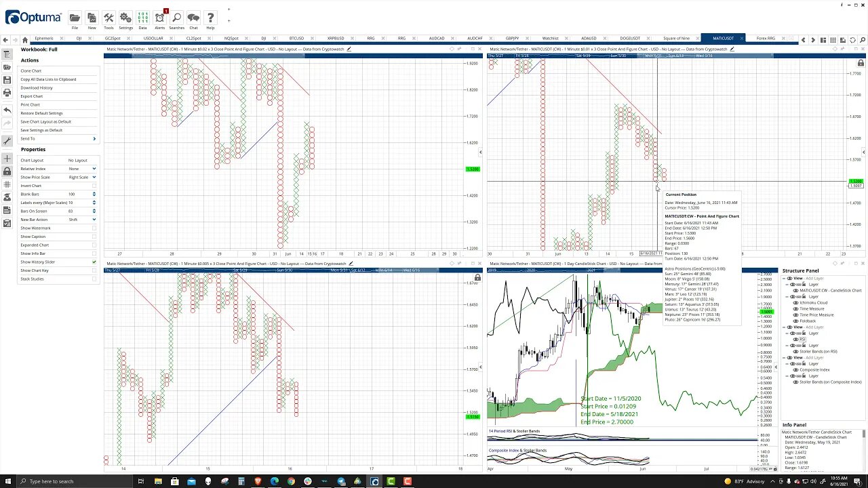Toggle Expanded Chart checkbox
The height and width of the screenshot is (488, 868).
click(94, 245)
